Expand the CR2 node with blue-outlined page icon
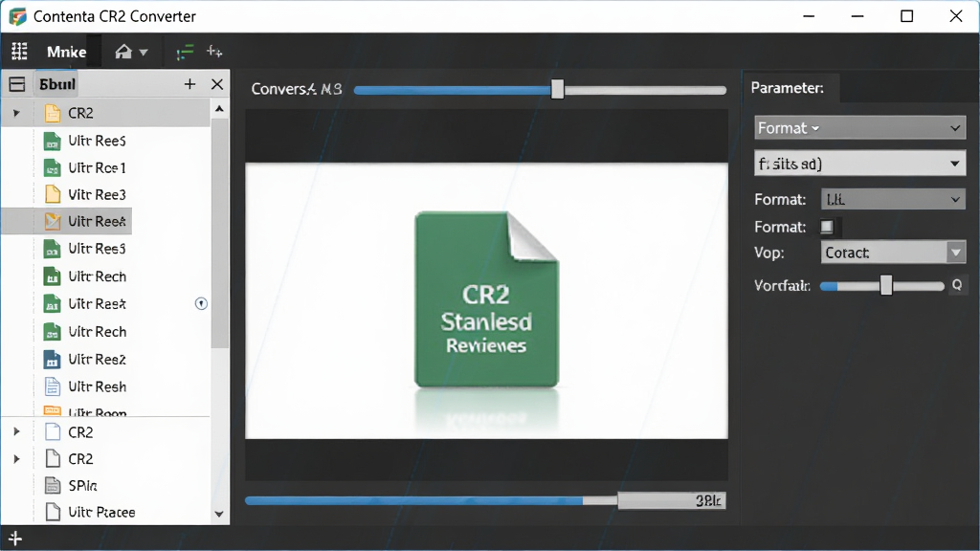The width and height of the screenshot is (980, 551). [x=17, y=431]
